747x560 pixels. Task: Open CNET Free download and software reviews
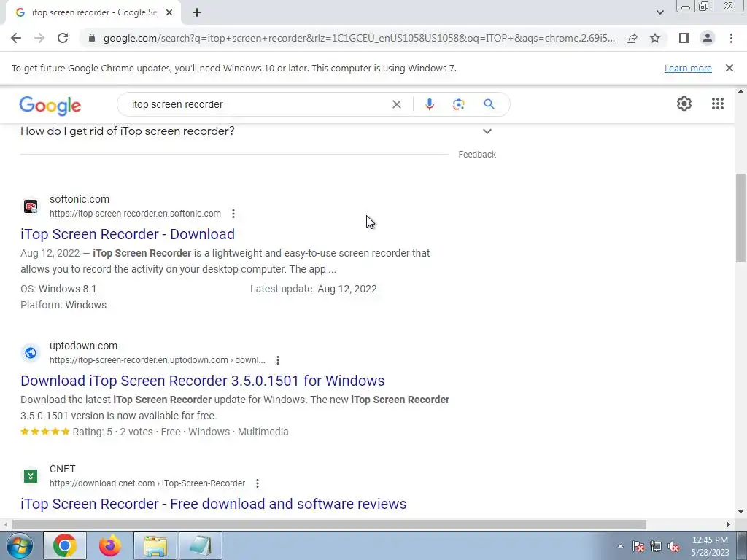click(214, 504)
